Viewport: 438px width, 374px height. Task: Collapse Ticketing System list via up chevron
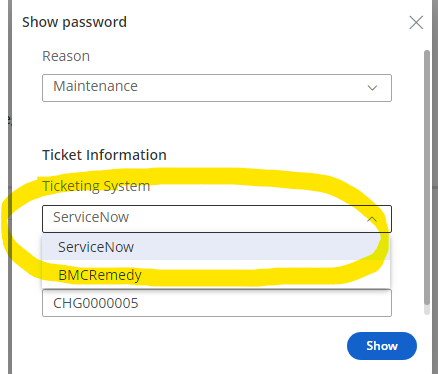[372, 219]
